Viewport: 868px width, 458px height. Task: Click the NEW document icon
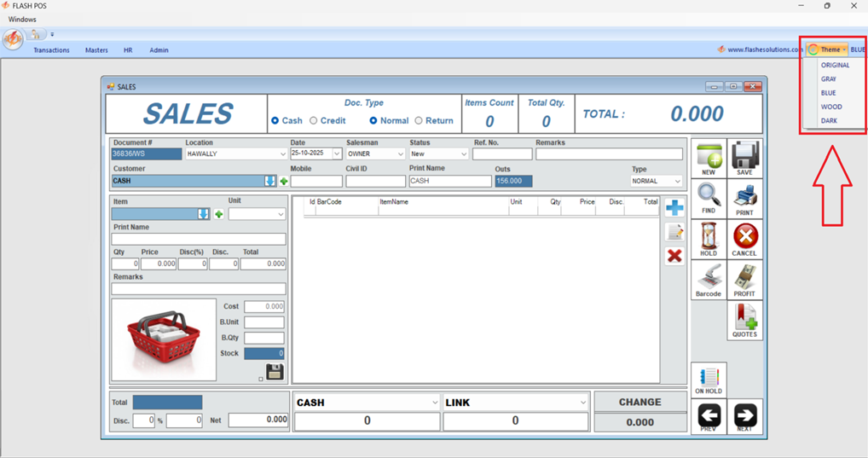(x=709, y=158)
